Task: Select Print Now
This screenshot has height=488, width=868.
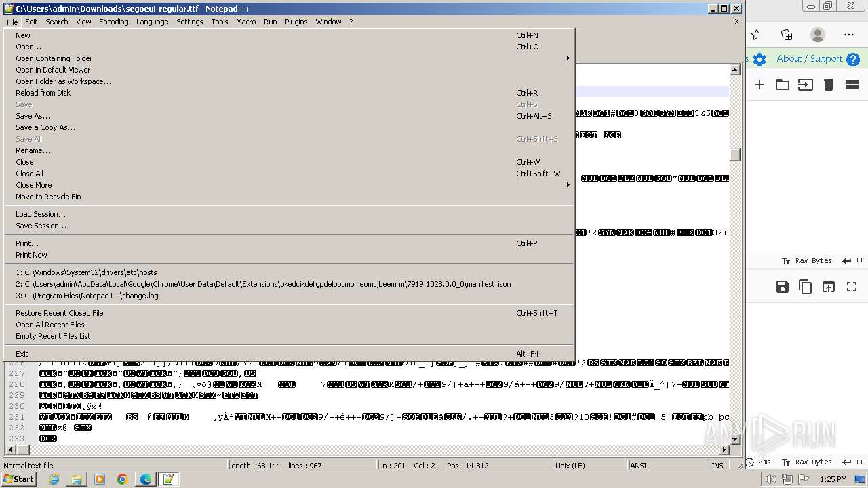Action: coord(290,255)
